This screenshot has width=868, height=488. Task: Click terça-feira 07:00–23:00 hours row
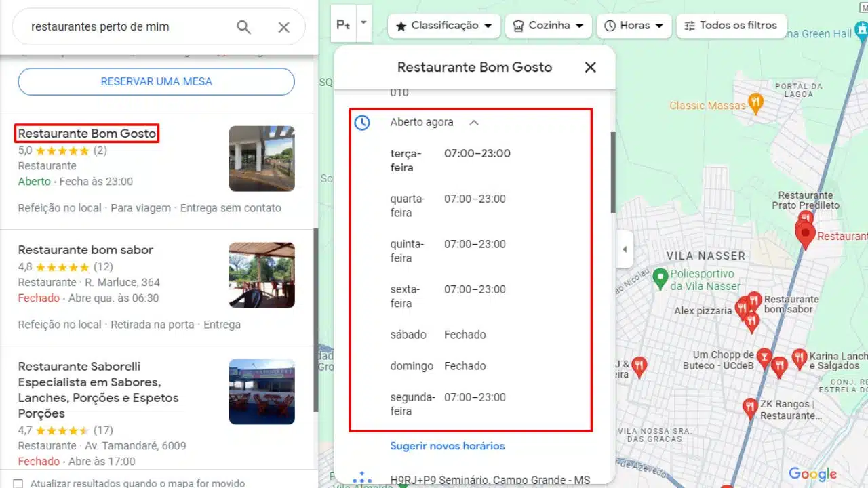pos(450,161)
